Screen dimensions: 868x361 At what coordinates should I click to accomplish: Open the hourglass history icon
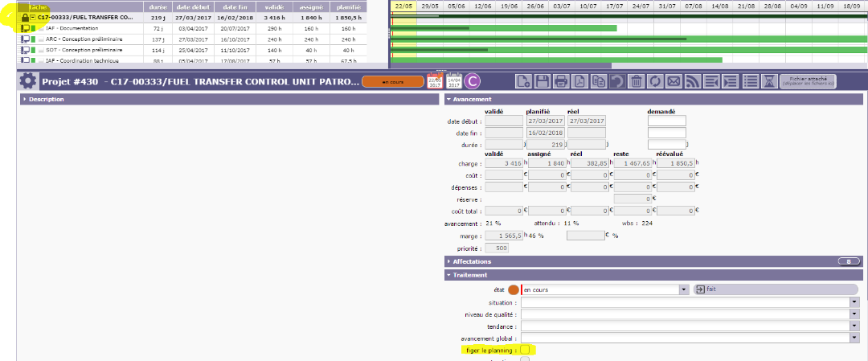pyautogui.click(x=769, y=81)
